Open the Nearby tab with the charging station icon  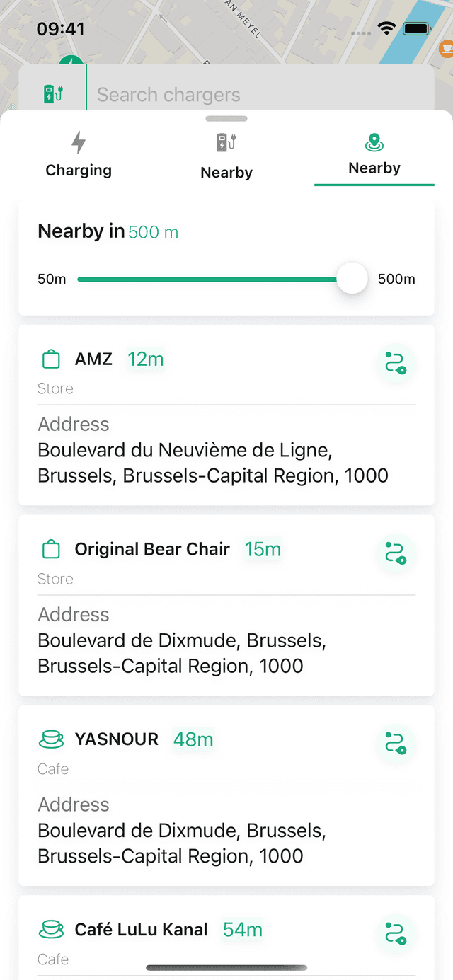point(226,154)
